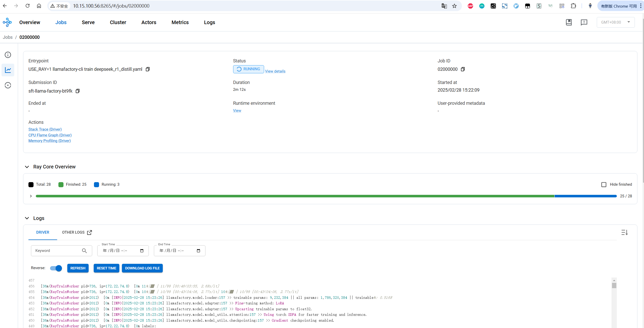Collapse the Logs section

pos(27,218)
